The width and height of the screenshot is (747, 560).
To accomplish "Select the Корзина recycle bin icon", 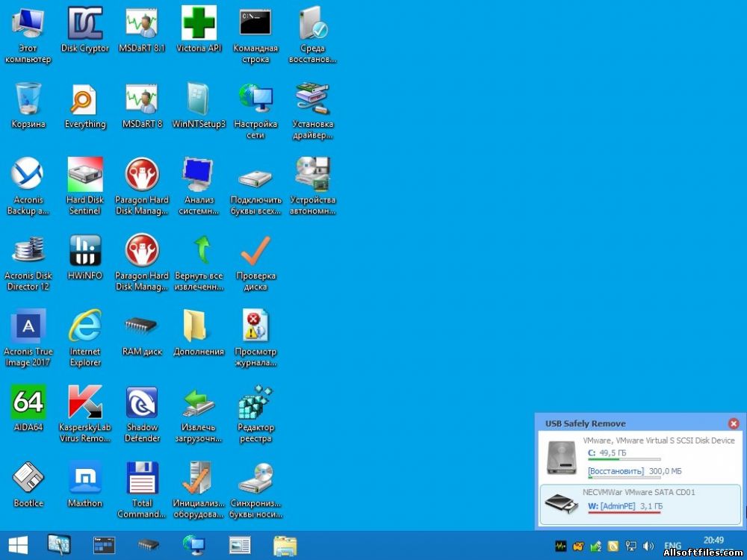I will (x=28, y=106).
